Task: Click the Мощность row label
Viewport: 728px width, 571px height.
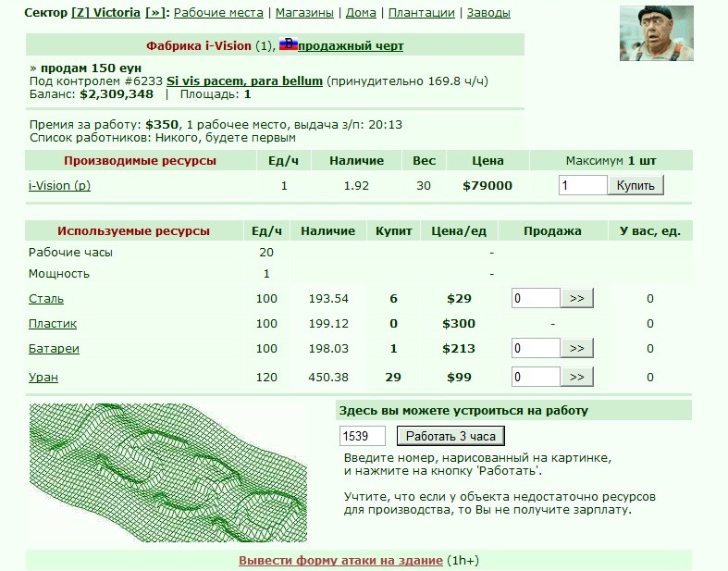Action: click(59, 274)
